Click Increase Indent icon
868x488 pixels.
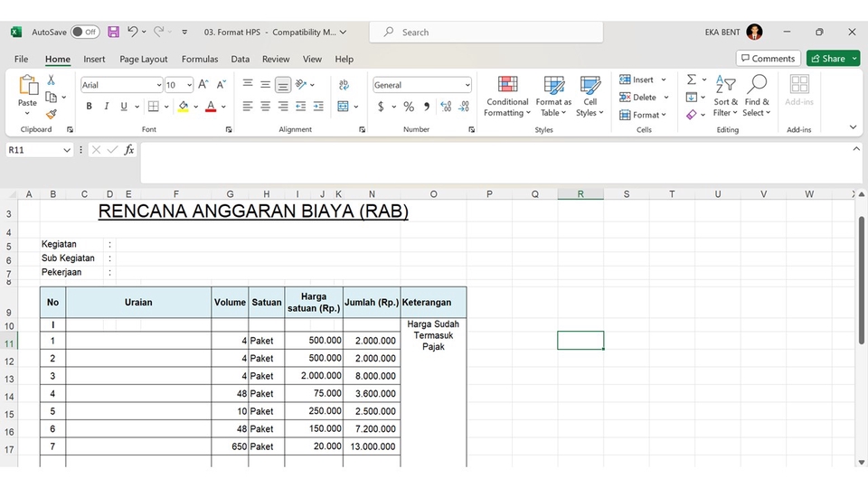point(318,107)
